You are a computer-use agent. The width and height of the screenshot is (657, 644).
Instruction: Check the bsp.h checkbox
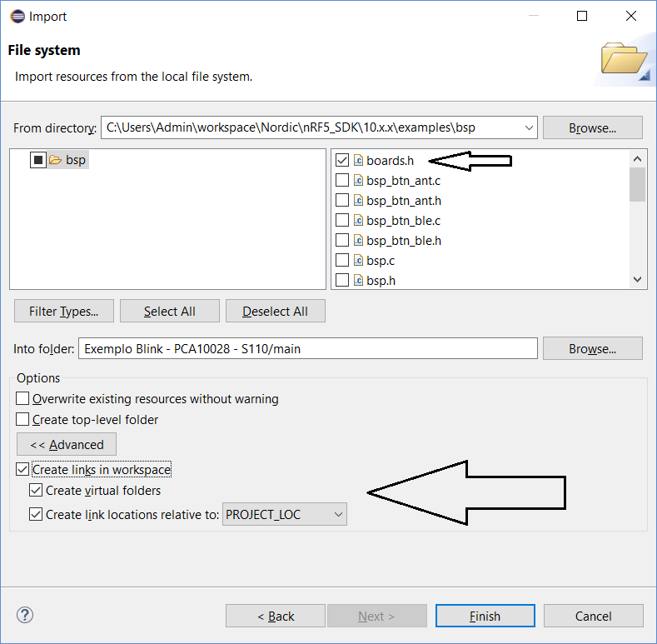coord(342,280)
